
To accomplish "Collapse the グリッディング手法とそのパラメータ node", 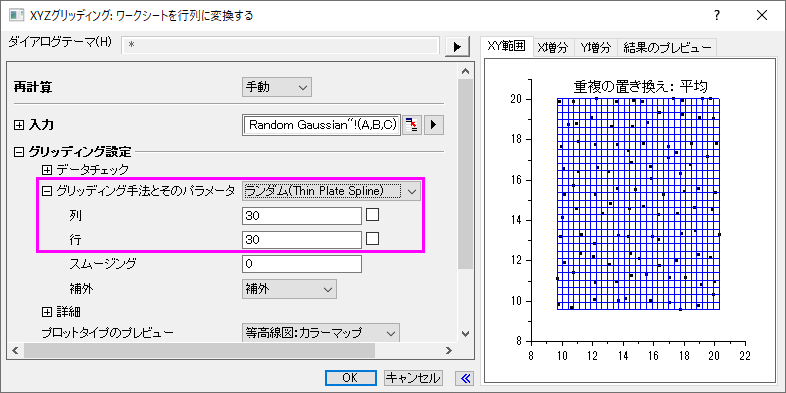I will 47,190.
